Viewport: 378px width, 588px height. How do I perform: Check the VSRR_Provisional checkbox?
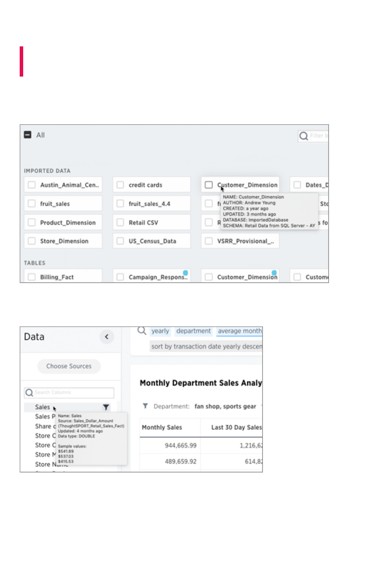coord(209,241)
